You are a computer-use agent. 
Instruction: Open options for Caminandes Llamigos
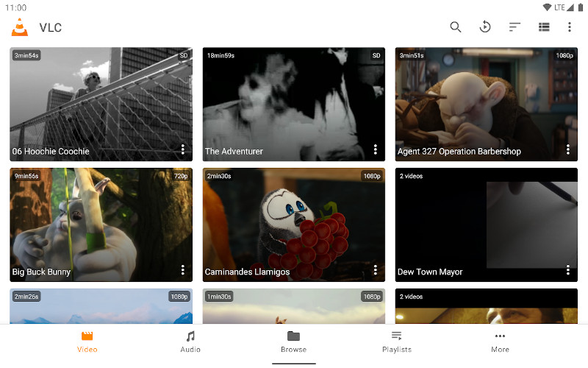pyautogui.click(x=375, y=270)
